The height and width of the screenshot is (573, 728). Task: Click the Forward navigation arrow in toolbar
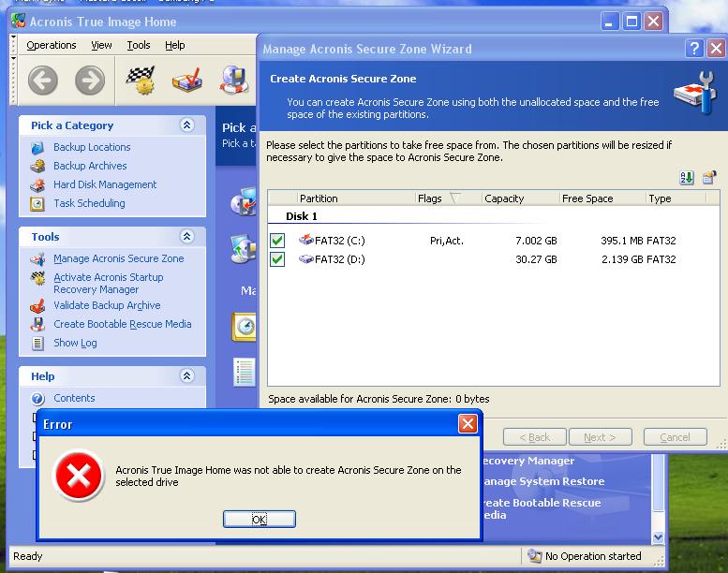[90, 81]
